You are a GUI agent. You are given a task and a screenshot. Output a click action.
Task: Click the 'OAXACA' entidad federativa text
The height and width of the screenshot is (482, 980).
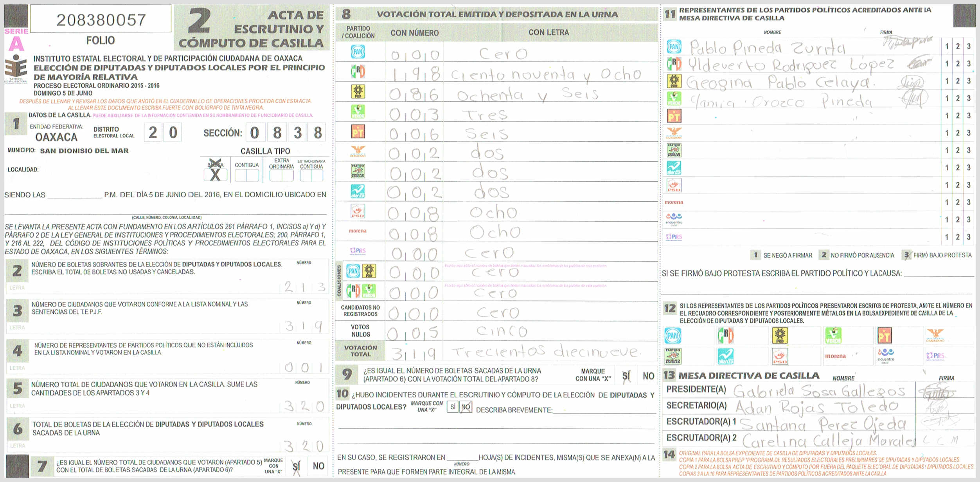pyautogui.click(x=56, y=137)
